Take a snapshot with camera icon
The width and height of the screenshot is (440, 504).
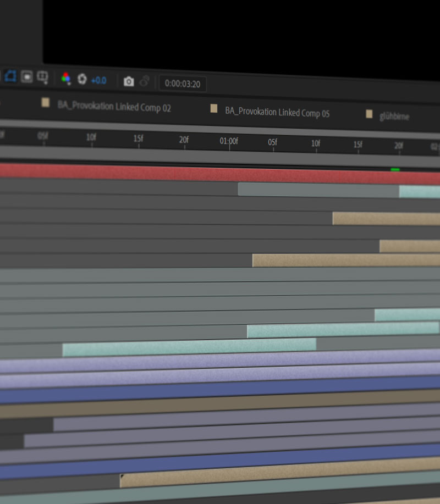[129, 81]
